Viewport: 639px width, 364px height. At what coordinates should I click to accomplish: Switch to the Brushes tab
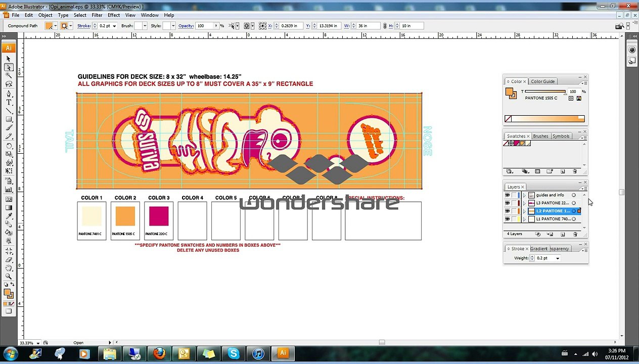[540, 136]
